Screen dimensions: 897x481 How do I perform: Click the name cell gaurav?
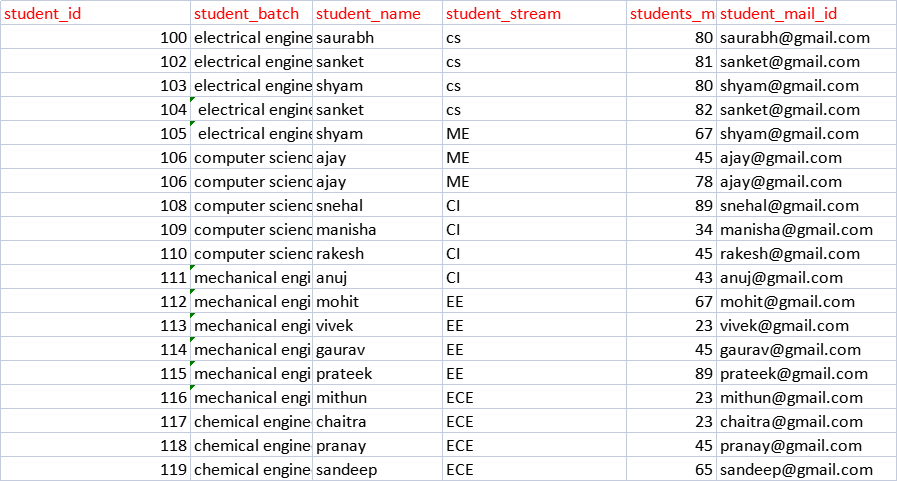(377, 349)
